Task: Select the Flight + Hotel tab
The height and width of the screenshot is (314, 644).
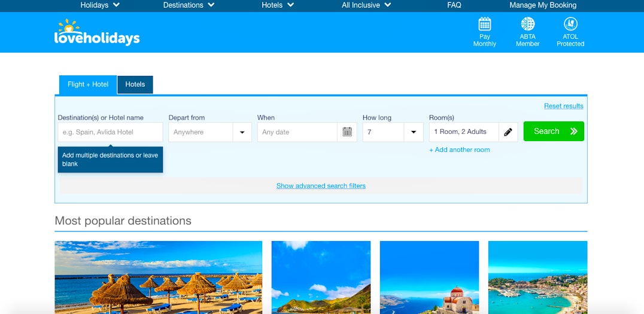Action: pos(88,84)
